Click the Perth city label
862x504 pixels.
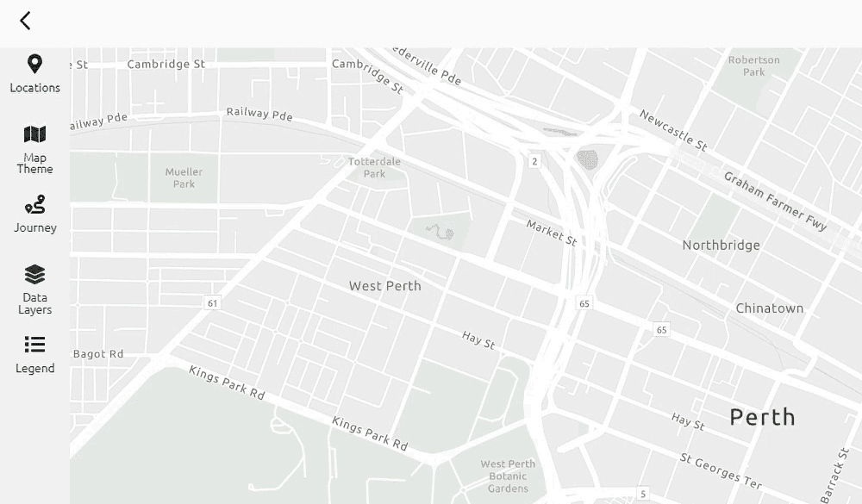coord(763,417)
